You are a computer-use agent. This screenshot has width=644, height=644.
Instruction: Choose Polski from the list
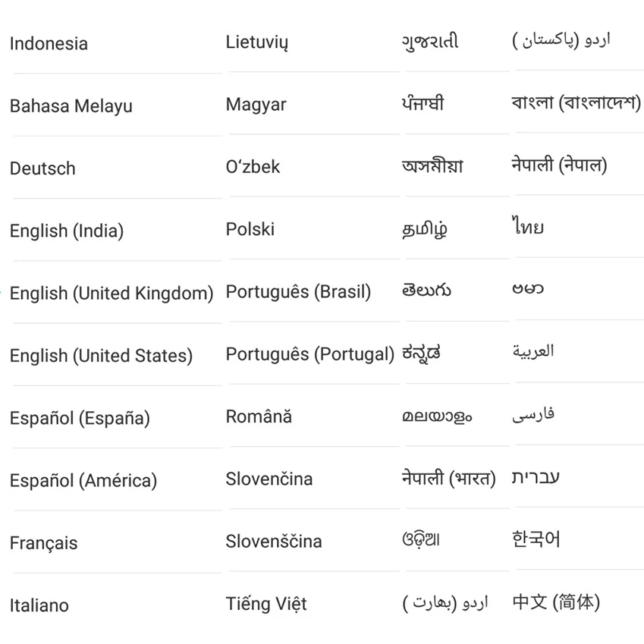250,229
